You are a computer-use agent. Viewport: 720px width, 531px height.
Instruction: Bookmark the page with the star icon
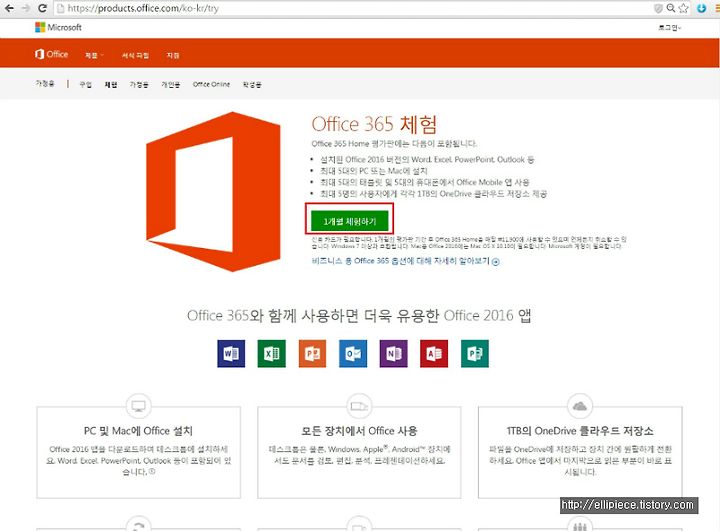[x=683, y=8]
